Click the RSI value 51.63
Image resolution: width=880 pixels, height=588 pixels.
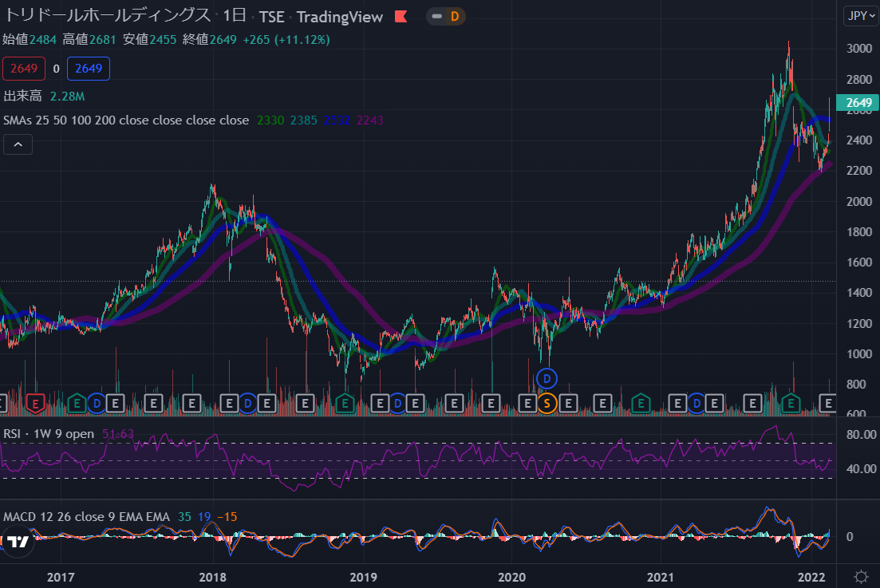pyautogui.click(x=118, y=434)
